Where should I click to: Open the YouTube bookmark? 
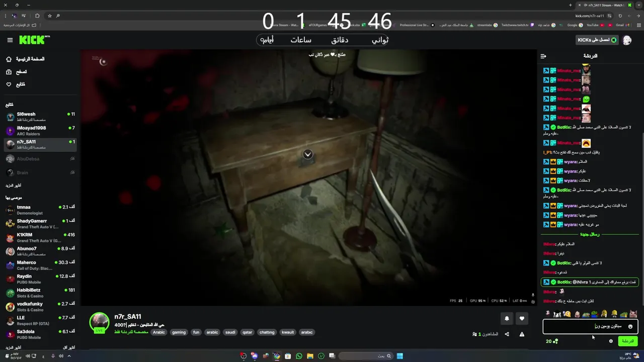pos(595,25)
